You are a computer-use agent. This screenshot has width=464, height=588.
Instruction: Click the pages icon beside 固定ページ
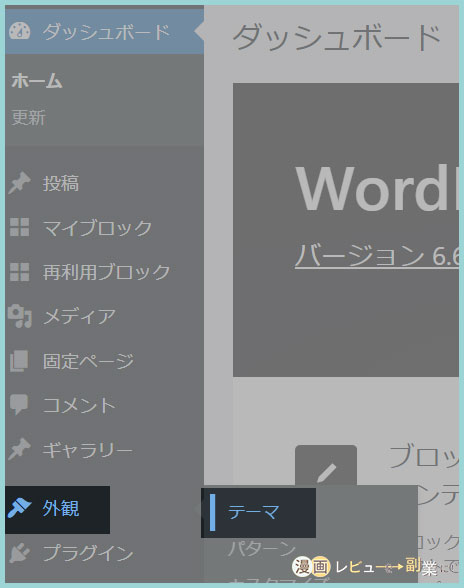[x=19, y=361]
